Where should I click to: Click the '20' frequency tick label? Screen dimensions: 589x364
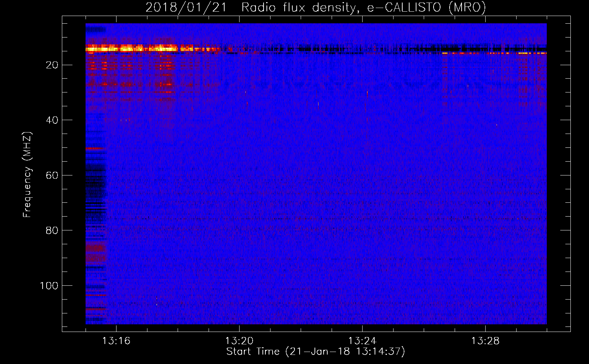point(52,65)
